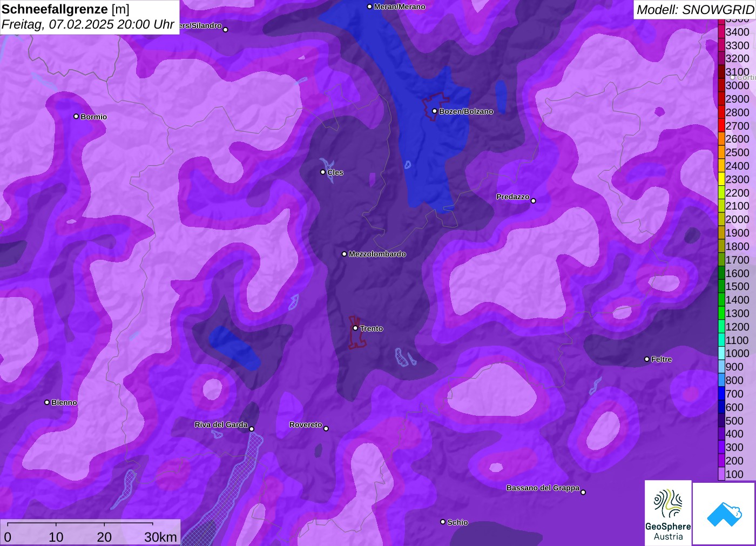Click the GeoSphere Austria logo

pos(668,513)
